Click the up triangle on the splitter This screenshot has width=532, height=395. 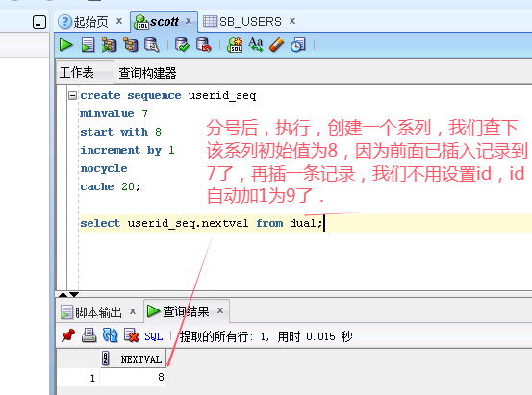63,294
